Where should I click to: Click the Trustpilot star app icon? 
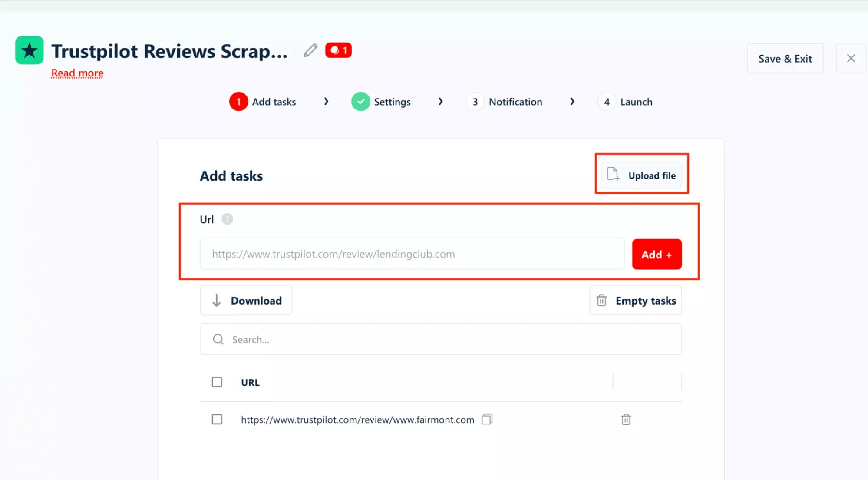29,50
